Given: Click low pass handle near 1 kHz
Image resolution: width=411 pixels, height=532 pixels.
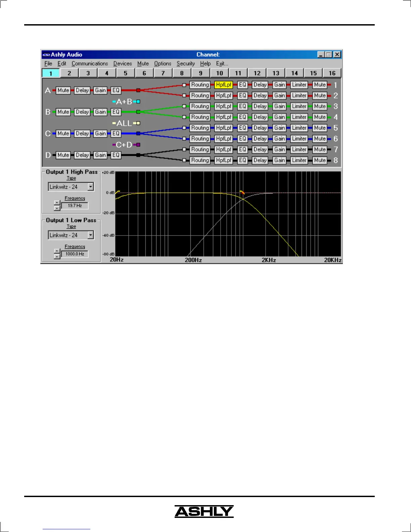Looking at the screenshot, I should tap(242, 192).
